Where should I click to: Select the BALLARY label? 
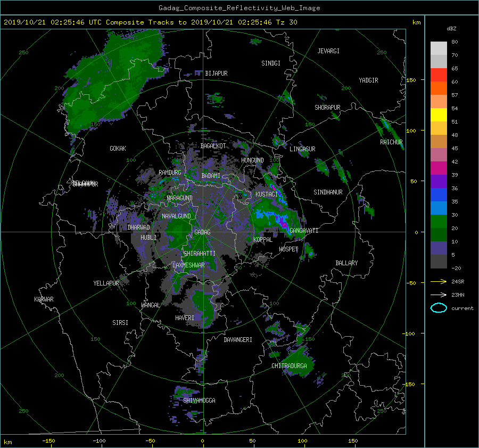pyautogui.click(x=346, y=263)
